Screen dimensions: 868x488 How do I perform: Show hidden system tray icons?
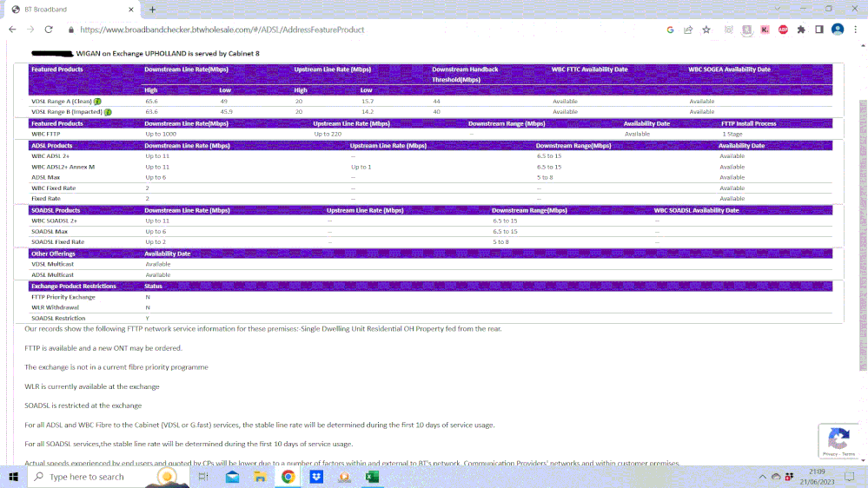pyautogui.click(x=764, y=477)
